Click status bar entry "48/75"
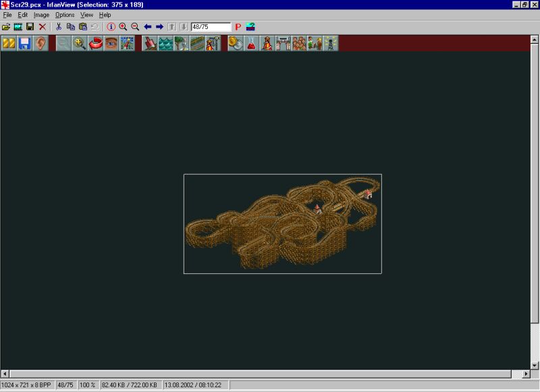Image resolution: width=540 pixels, height=392 pixels. [65, 385]
